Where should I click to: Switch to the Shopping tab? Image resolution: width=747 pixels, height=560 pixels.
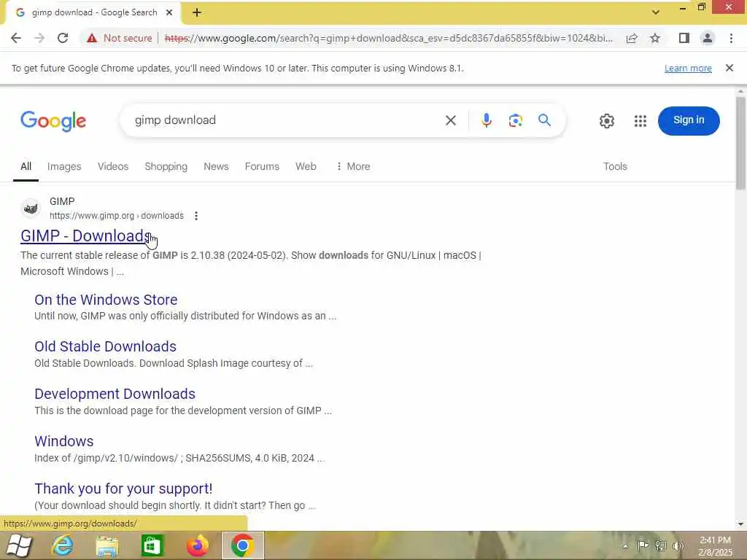166,167
